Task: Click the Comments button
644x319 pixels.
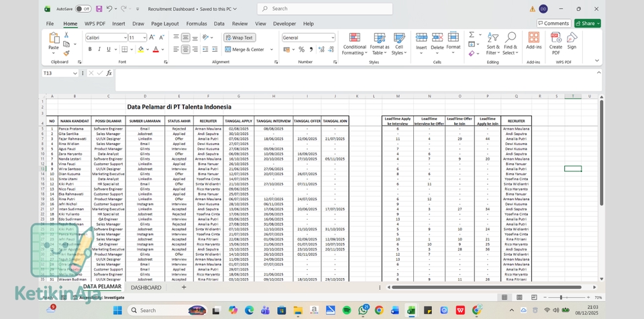Action: pyautogui.click(x=553, y=24)
